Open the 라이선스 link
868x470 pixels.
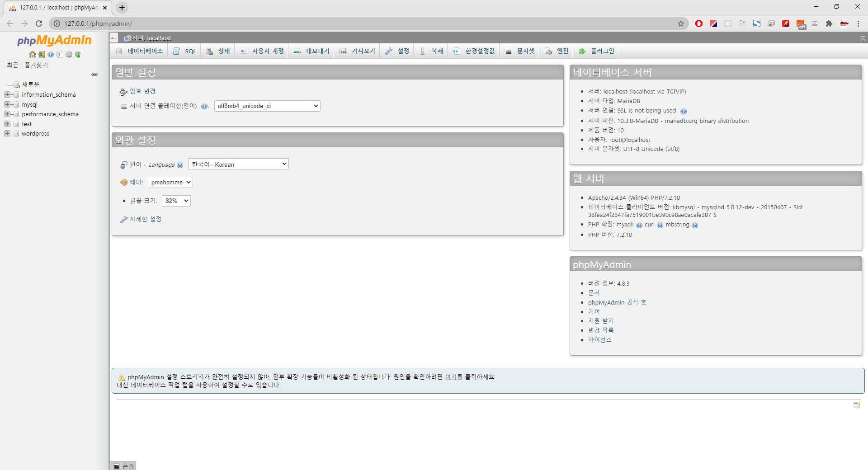(x=600, y=340)
